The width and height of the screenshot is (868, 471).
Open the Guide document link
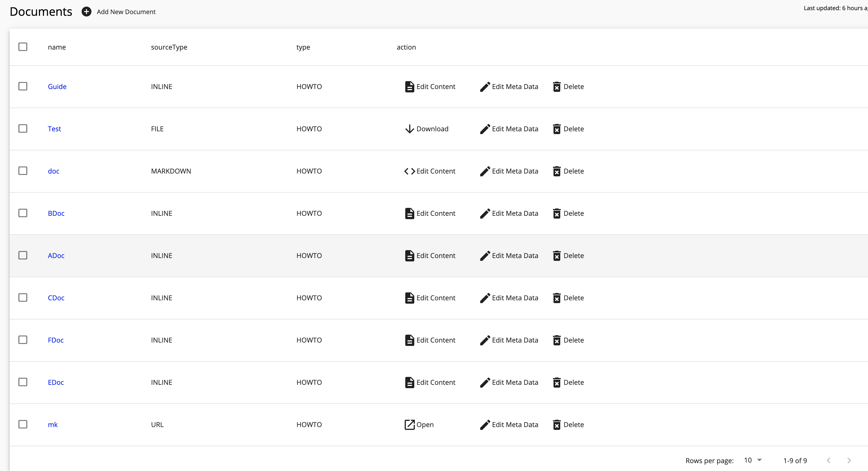pyautogui.click(x=57, y=86)
